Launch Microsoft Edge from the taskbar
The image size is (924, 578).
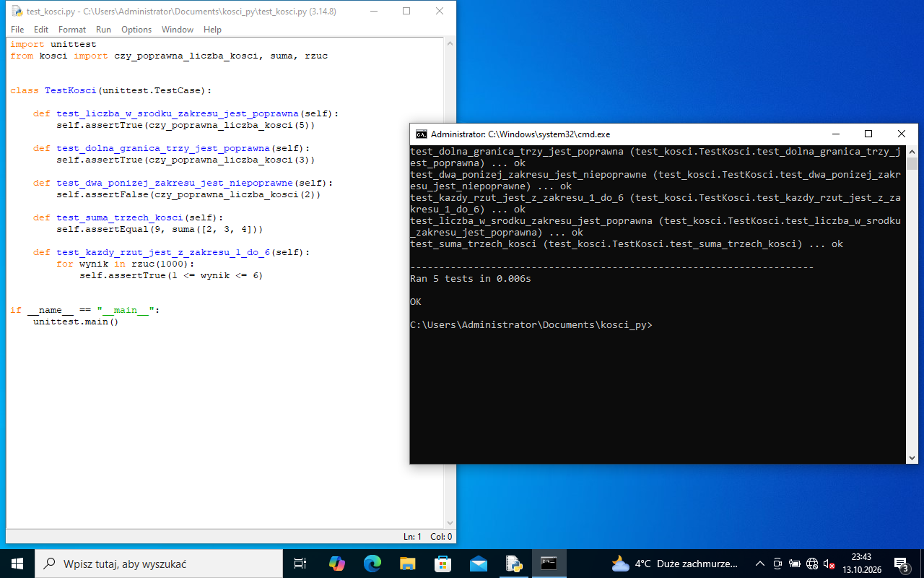372,564
